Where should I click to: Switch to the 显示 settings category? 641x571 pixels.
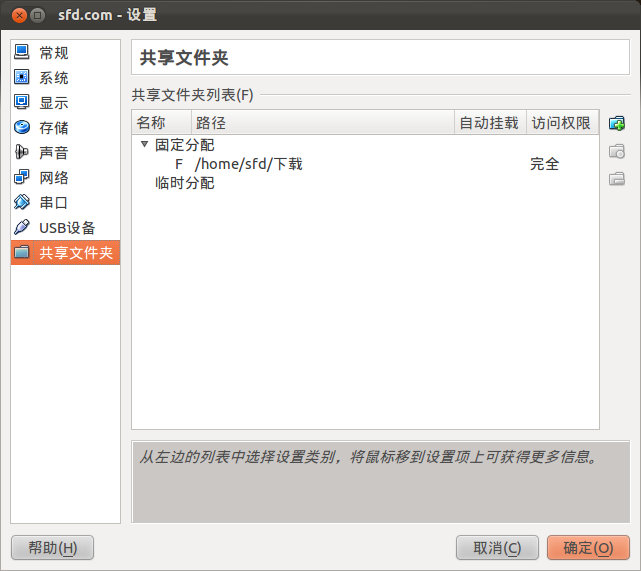[54, 103]
